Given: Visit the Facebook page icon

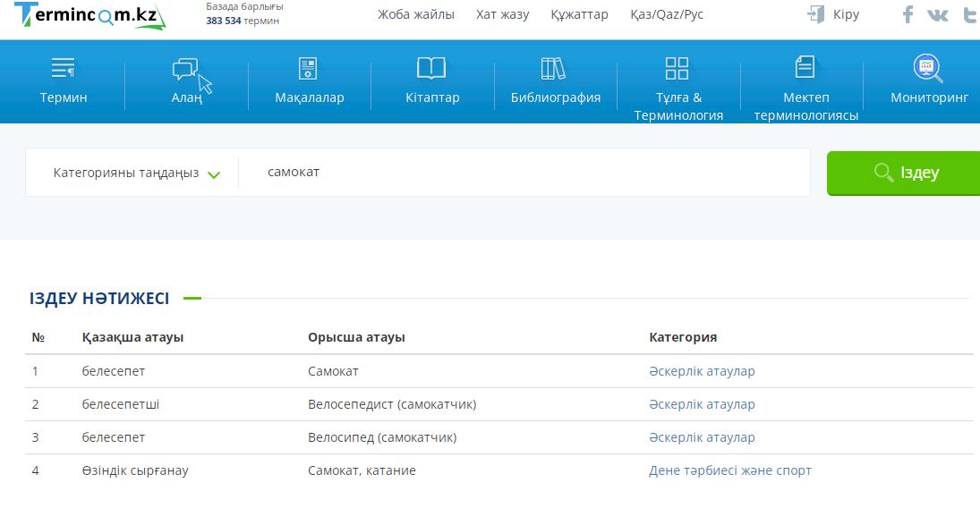Looking at the screenshot, I should (x=908, y=14).
